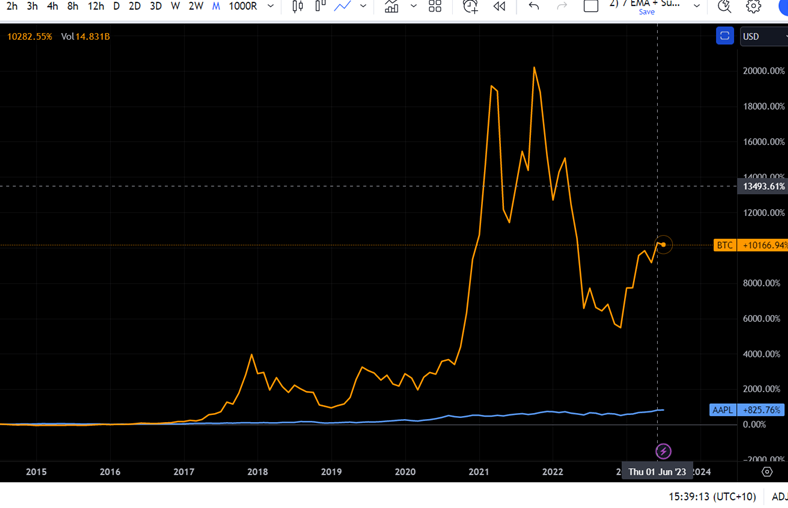Choose the line chart style icon
This screenshot has width=788, height=508.
tap(343, 7)
